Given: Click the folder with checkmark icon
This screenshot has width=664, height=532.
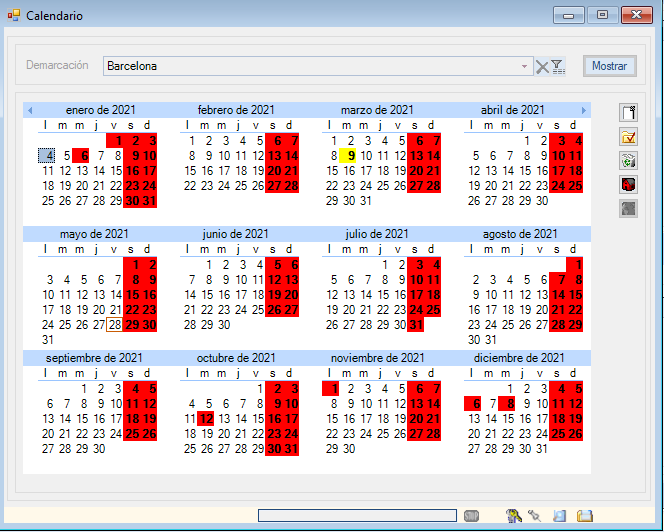Looking at the screenshot, I should point(629,137).
